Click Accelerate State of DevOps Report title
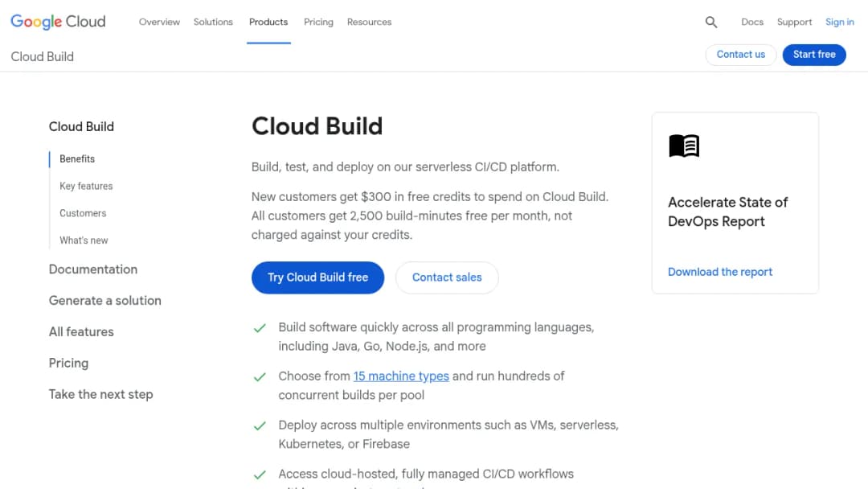The image size is (868, 489). 728,212
